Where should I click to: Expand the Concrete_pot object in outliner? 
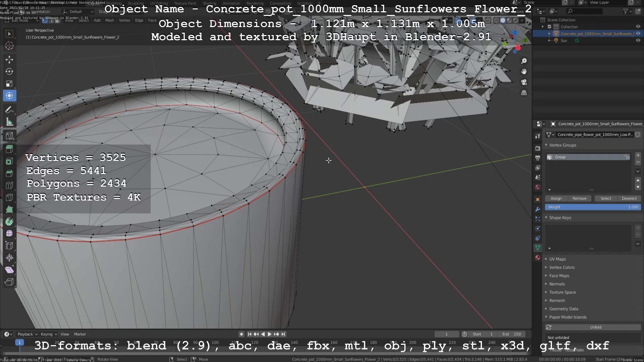pyautogui.click(x=549, y=34)
